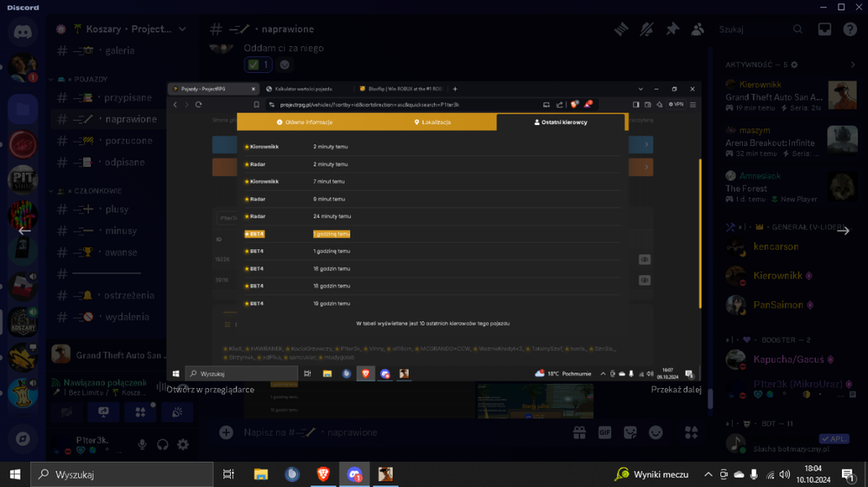
Task: Toggle deafen headphones in user panel
Action: pos(162,444)
